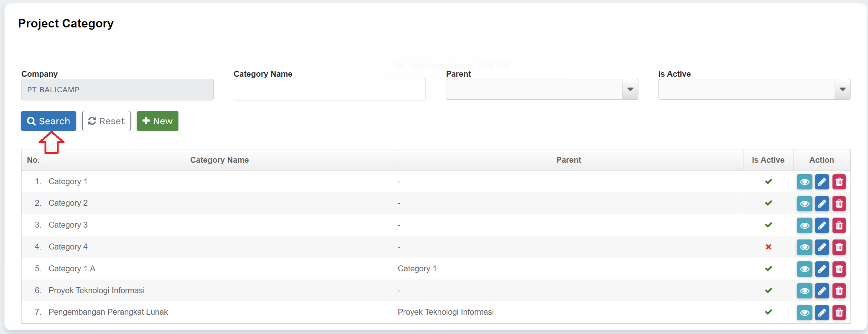This screenshot has width=868, height=334.
Task: Open eye view for Proyek Teknologi Informasi
Action: 804,291
